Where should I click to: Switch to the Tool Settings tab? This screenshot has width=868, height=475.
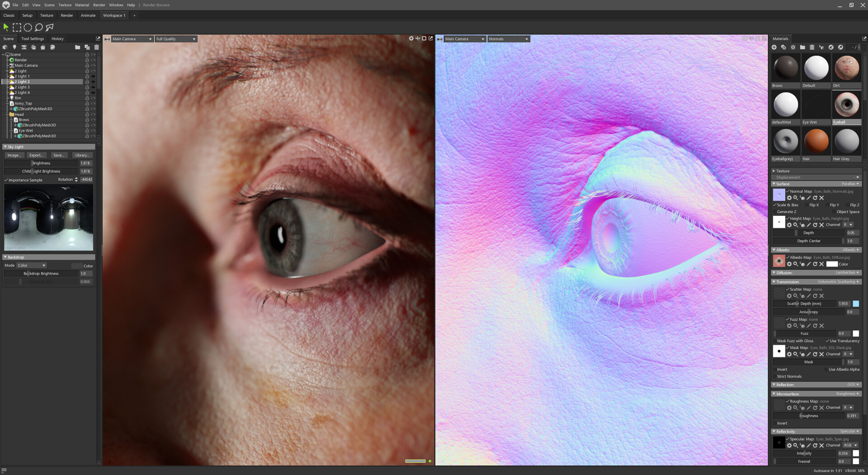(x=32, y=38)
